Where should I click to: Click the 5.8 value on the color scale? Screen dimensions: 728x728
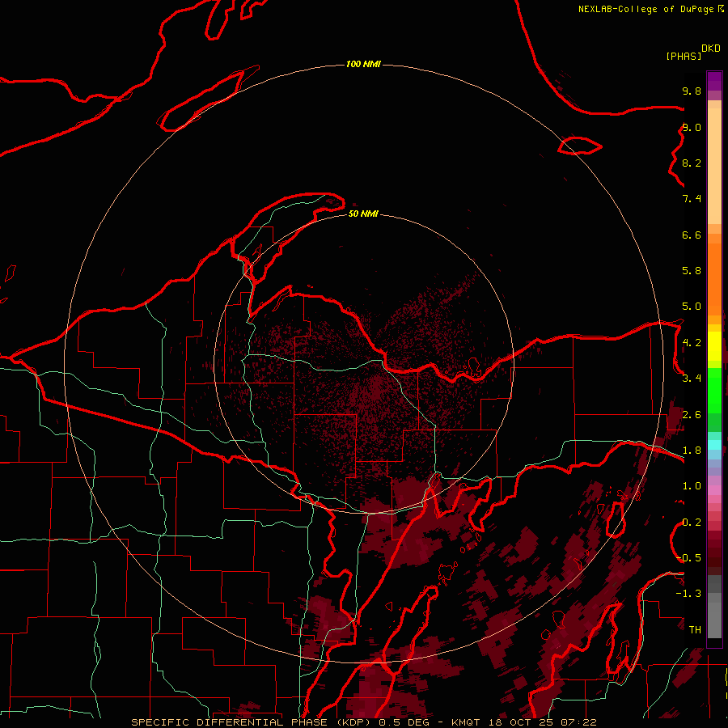pyautogui.click(x=692, y=271)
